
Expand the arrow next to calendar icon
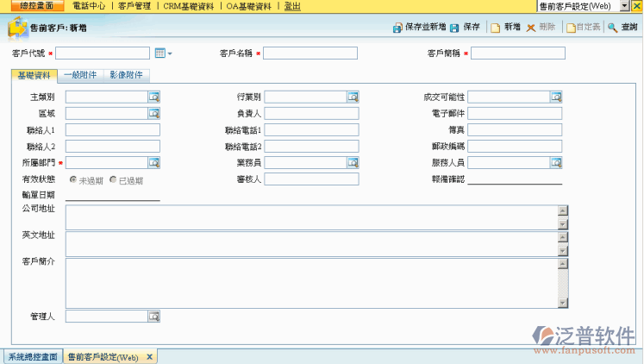170,54
